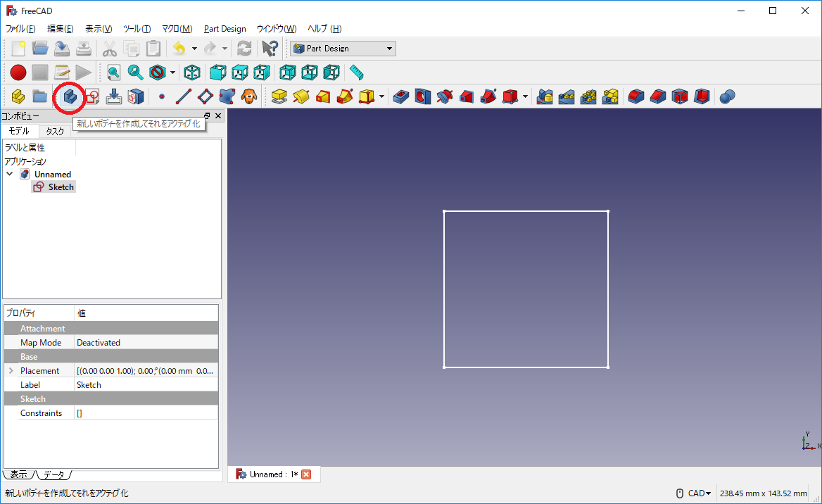The width and height of the screenshot is (822, 504).
Task: Click the Map sketch to face icon
Action: click(114, 96)
